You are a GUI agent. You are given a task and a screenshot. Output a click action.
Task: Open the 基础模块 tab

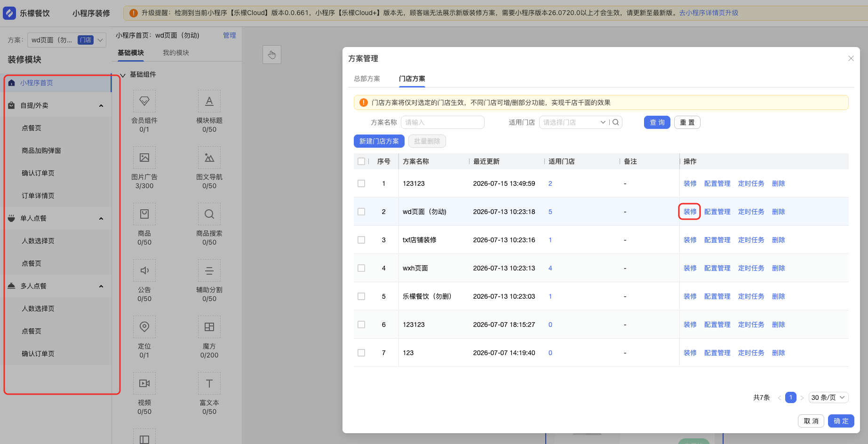coord(131,53)
